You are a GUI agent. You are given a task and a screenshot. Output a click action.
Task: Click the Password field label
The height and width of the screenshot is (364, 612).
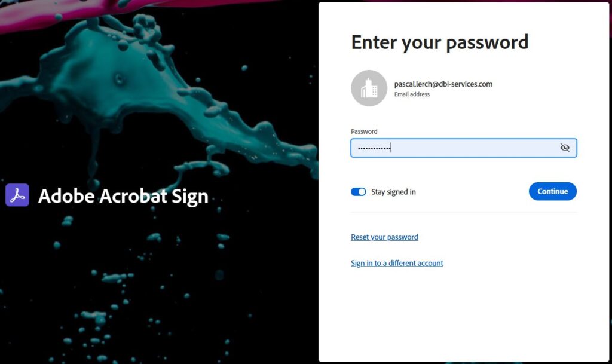click(364, 131)
